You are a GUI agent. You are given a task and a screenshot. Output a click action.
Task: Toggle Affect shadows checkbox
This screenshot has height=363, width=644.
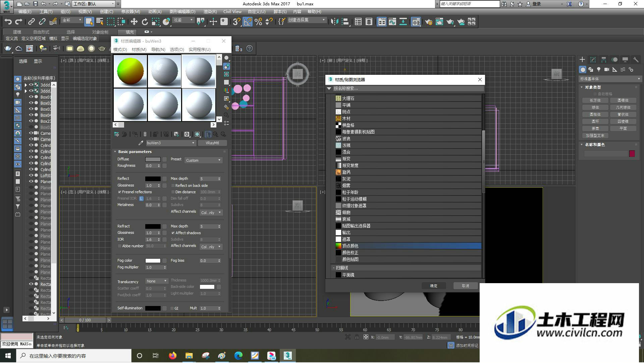click(173, 233)
